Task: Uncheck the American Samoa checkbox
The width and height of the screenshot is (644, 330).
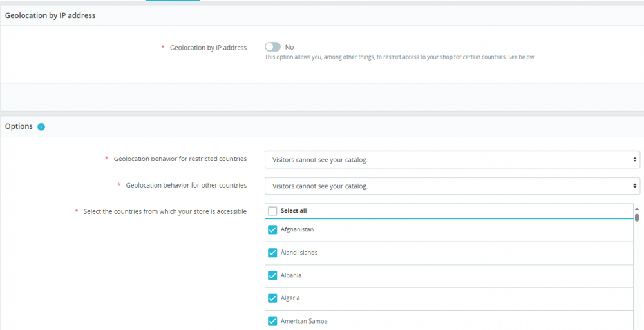Action: point(272,321)
